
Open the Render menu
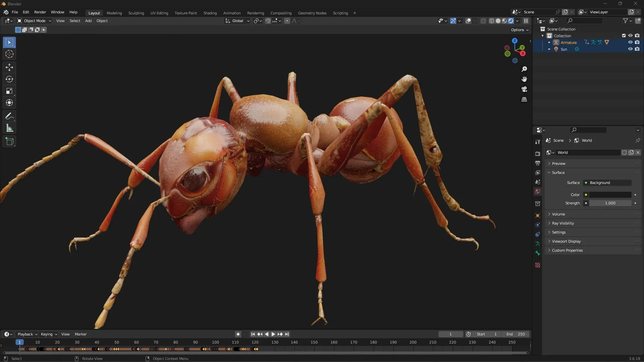point(40,12)
